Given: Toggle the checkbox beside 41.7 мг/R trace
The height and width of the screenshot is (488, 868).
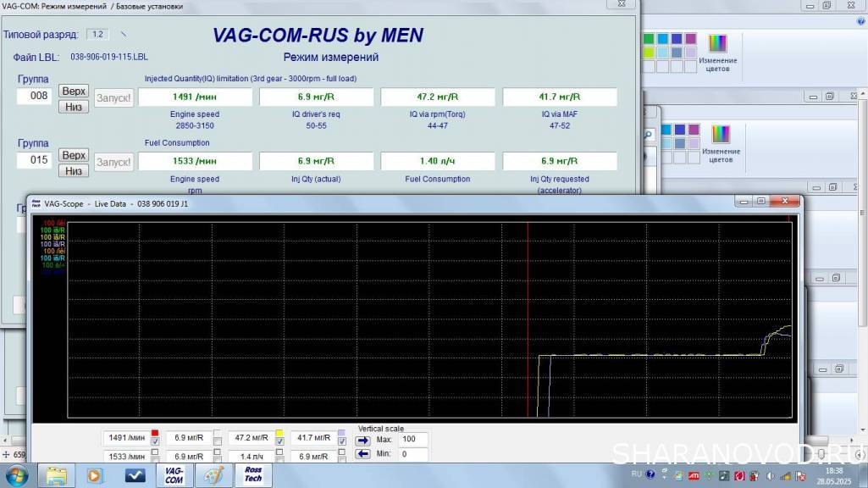Looking at the screenshot, I should (x=341, y=441).
